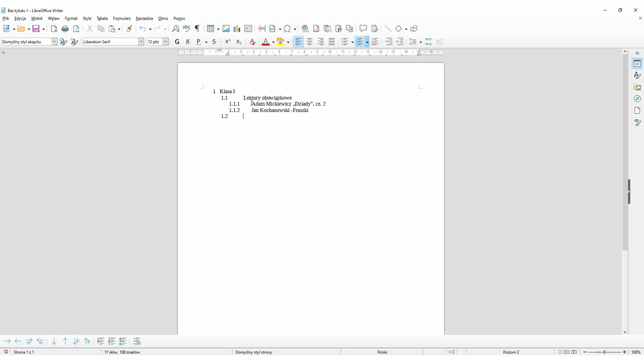The image size is (644, 362).
Task: Toggle italic formatting (K button)
Action: point(188,42)
